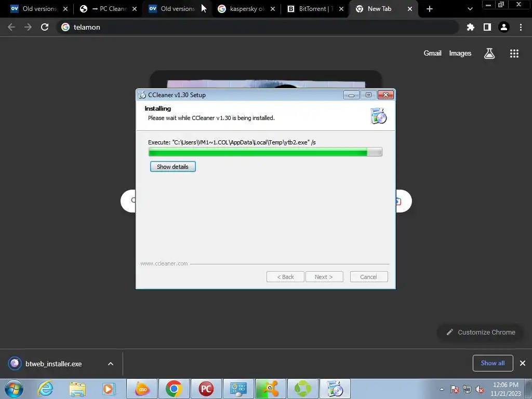The height and width of the screenshot is (399, 532).
Task: Open a new browser tab with plus
Action: (x=430, y=9)
